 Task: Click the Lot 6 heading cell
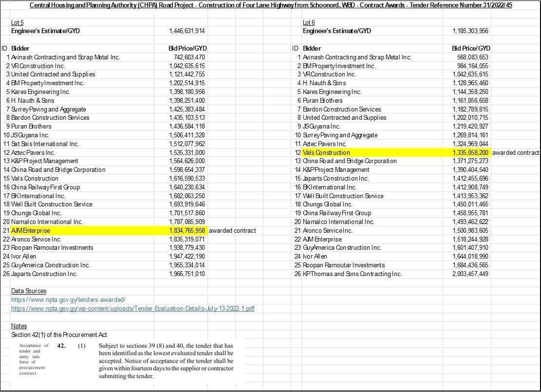[x=309, y=23]
